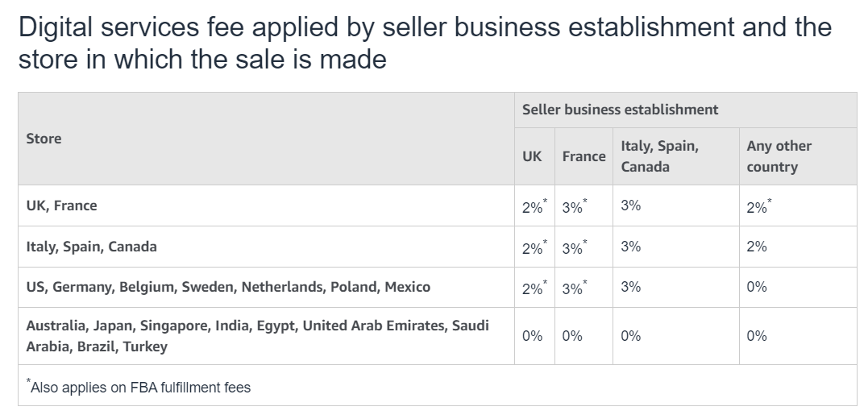The image size is (868, 415).
Task: Click the Seller business establishment header
Action: [x=620, y=110]
